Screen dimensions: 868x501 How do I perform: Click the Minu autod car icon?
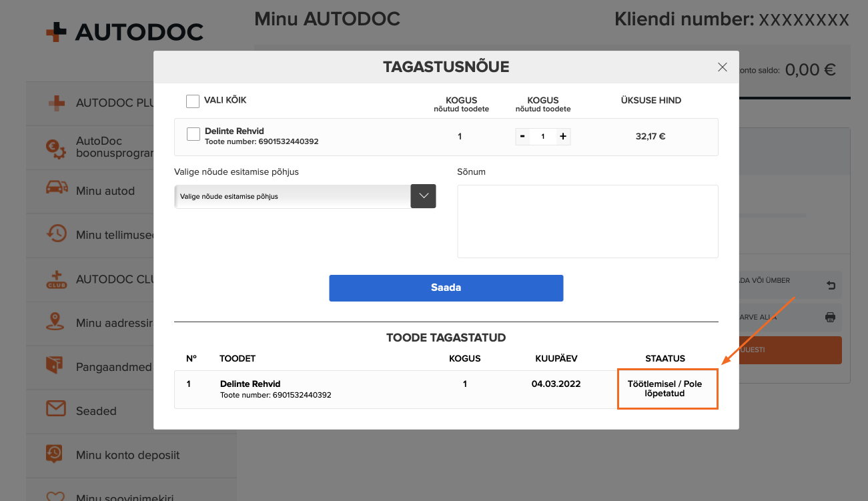point(56,191)
